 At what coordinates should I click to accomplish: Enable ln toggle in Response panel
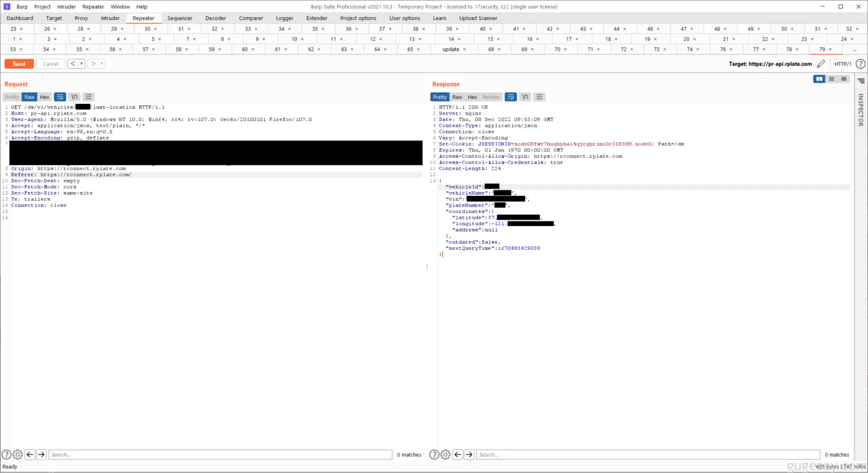tap(525, 97)
